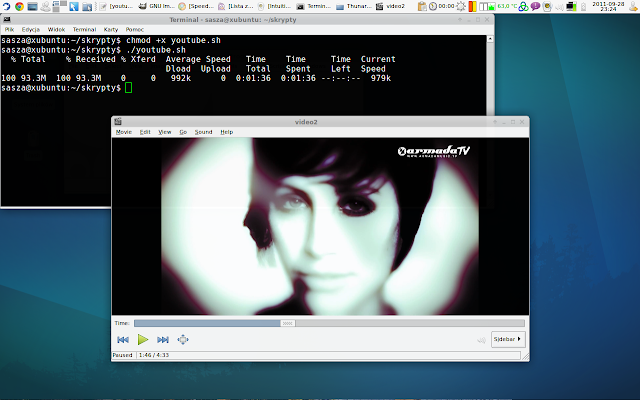Click the user logout icon in panel
This screenshot has width=640, height=400.
tap(633, 6)
